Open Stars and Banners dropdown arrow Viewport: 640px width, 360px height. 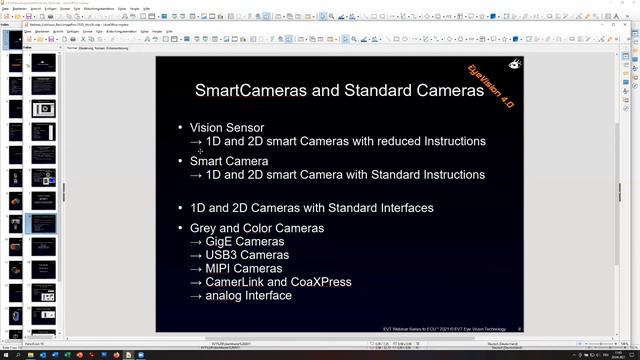coord(510,40)
